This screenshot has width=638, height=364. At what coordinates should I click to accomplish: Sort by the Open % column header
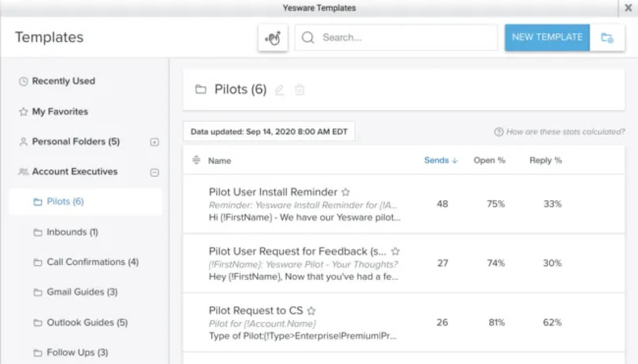[x=489, y=160]
